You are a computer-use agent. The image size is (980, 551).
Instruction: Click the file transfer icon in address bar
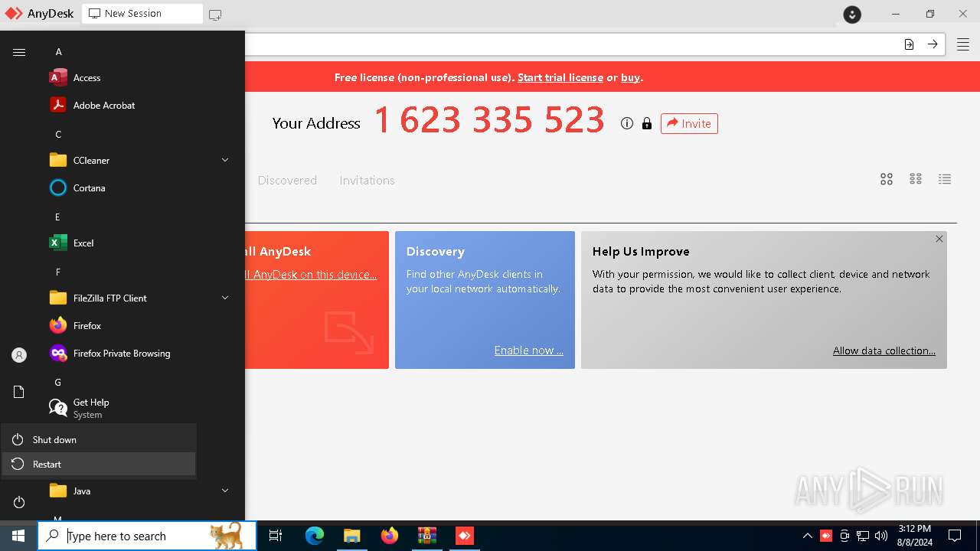click(909, 44)
